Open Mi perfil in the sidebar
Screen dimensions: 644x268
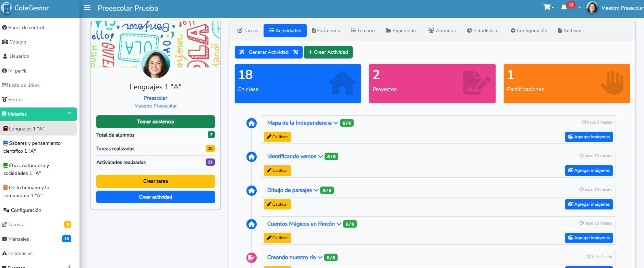click(x=14, y=71)
